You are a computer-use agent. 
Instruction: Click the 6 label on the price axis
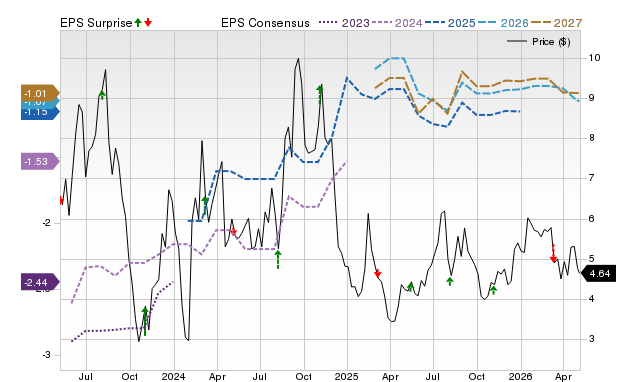tap(592, 219)
